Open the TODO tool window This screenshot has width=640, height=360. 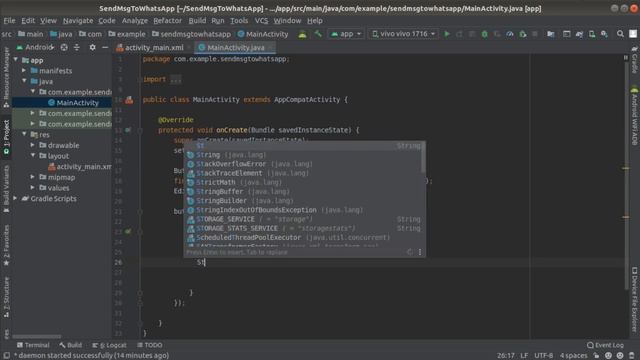coord(150,345)
